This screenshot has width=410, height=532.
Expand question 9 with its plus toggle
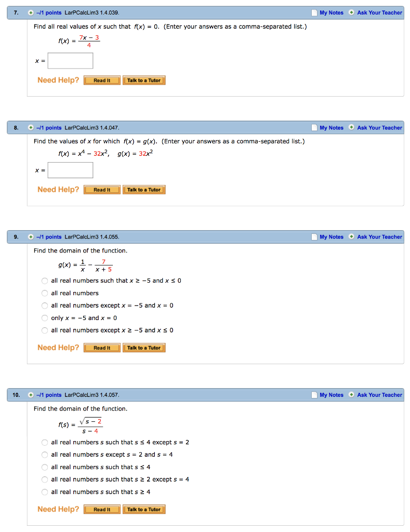(31, 236)
